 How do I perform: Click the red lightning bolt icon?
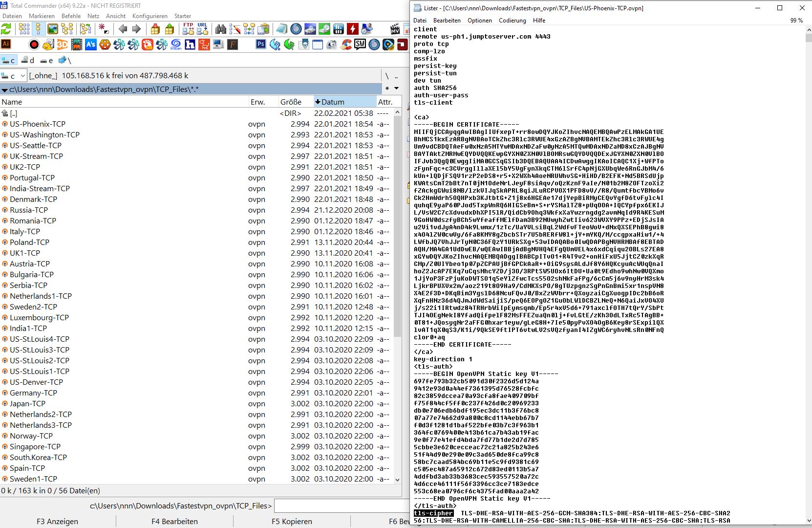coord(352,29)
